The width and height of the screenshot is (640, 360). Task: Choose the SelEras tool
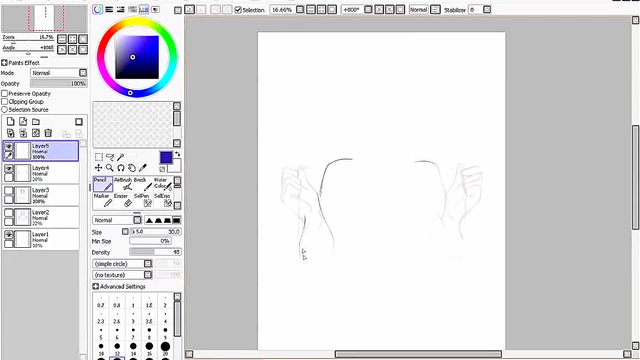[163, 200]
